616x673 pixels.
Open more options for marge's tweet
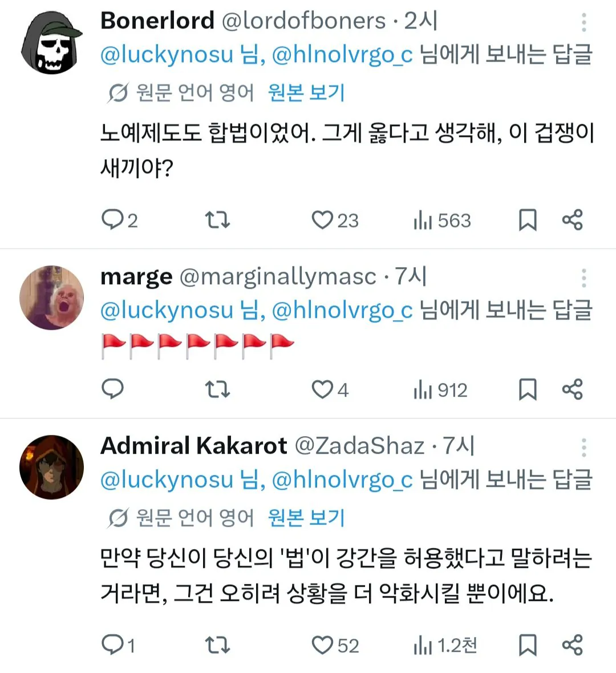pos(583,278)
